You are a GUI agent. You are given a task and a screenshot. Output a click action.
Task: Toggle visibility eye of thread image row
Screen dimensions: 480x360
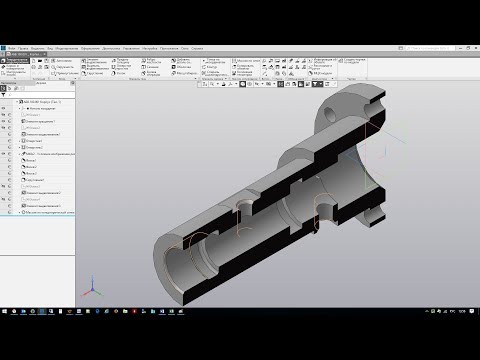(3, 154)
